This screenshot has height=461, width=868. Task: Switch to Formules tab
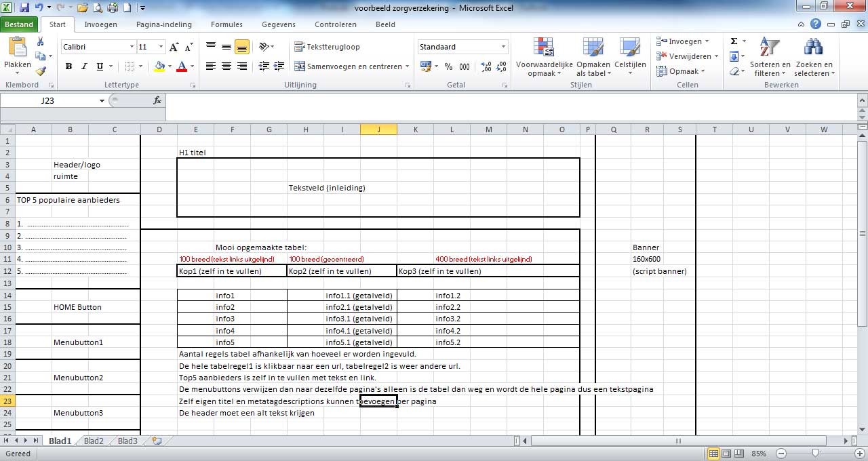(226, 24)
